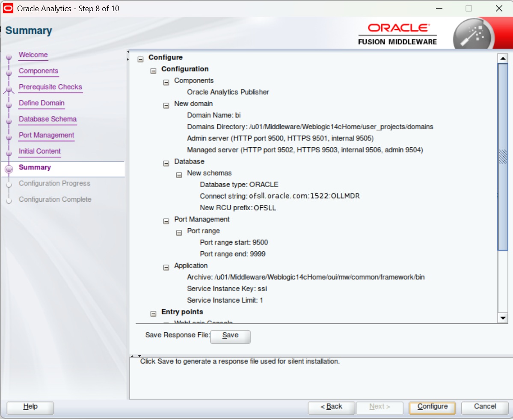The height and width of the screenshot is (420, 513).
Task: Click the scrollbar down arrow
Action: pos(503,318)
